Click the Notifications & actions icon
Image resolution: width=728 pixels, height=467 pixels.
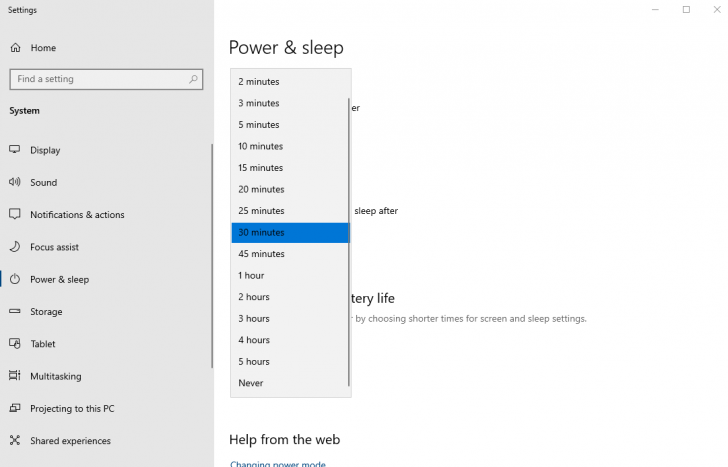tap(15, 214)
